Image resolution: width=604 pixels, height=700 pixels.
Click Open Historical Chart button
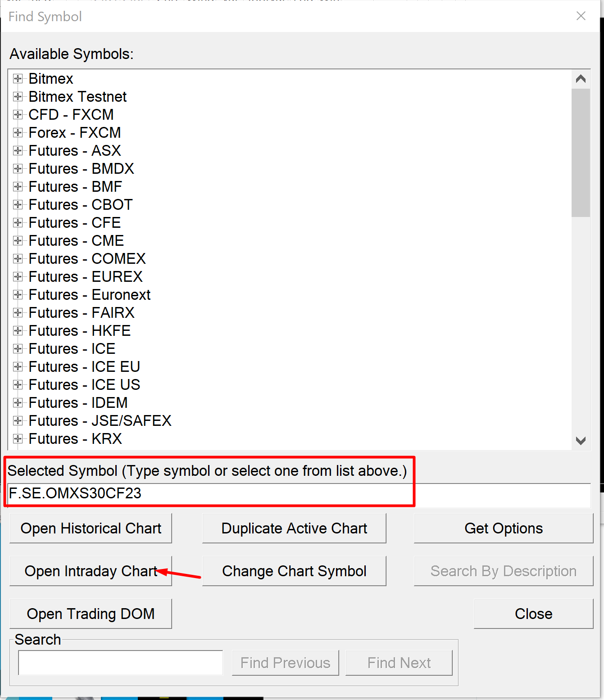coord(91,528)
